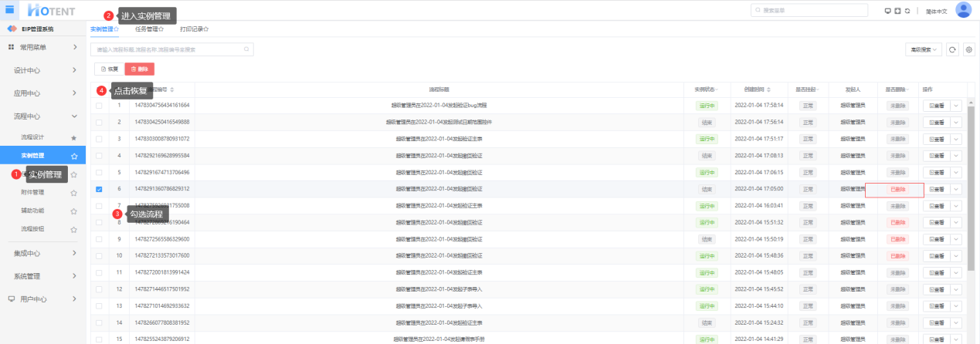Click the red 删除 delete button
The width and height of the screenshot is (980, 344).
coord(140,69)
